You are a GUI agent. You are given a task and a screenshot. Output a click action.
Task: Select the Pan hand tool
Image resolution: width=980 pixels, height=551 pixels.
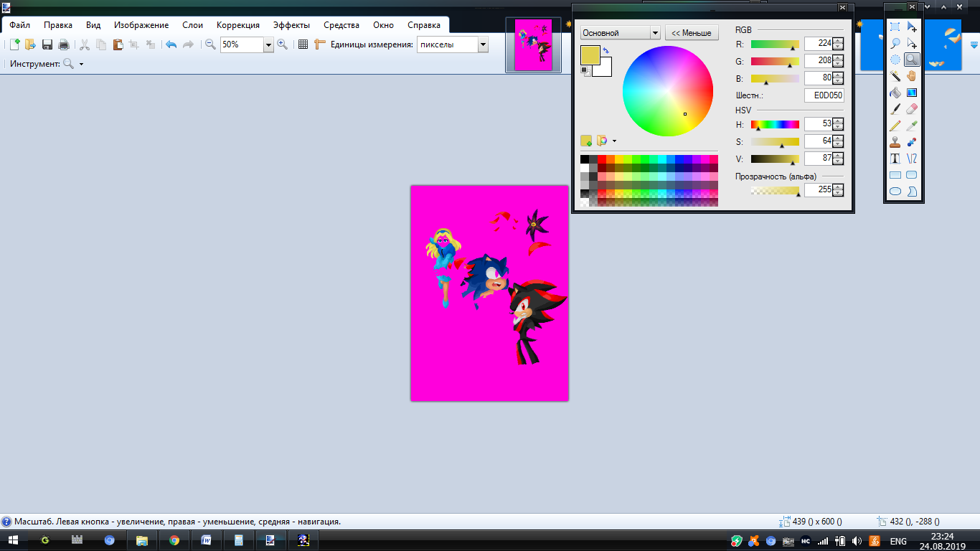912,76
